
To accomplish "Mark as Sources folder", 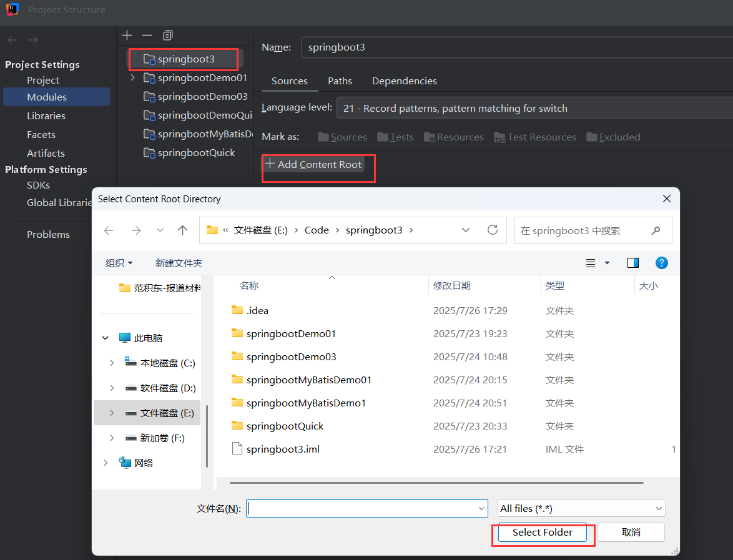I will point(342,137).
